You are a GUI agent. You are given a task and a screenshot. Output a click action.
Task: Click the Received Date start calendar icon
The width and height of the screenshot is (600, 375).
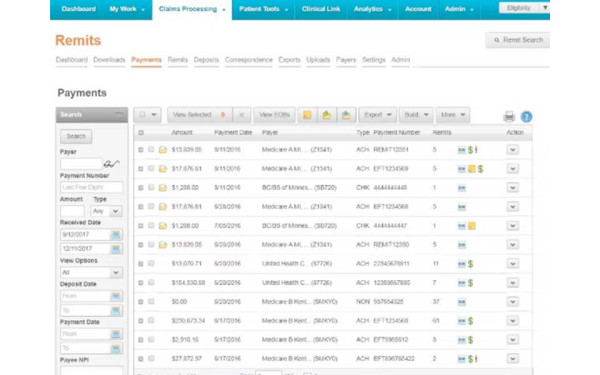[116, 235]
